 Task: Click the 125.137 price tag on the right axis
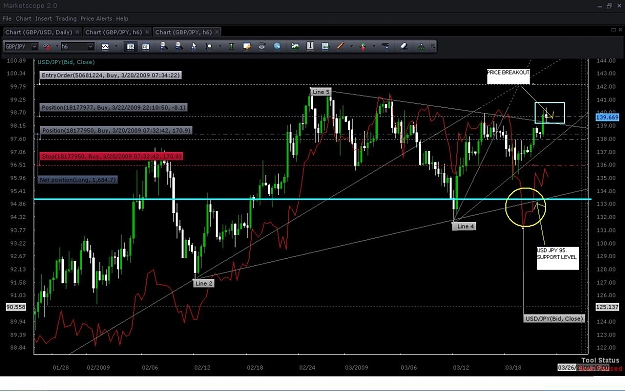point(607,307)
